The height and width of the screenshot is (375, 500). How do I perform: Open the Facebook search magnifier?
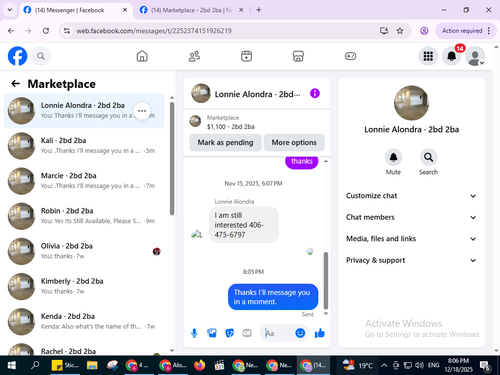coord(41,56)
